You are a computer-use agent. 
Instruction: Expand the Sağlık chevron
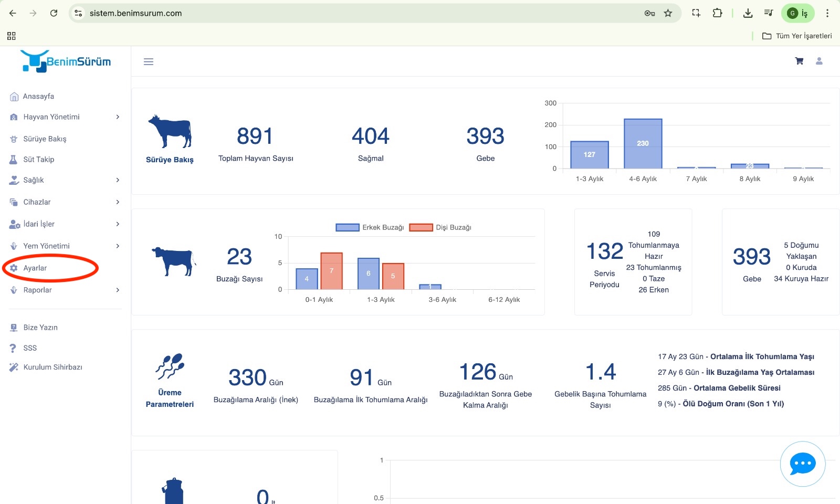118,180
